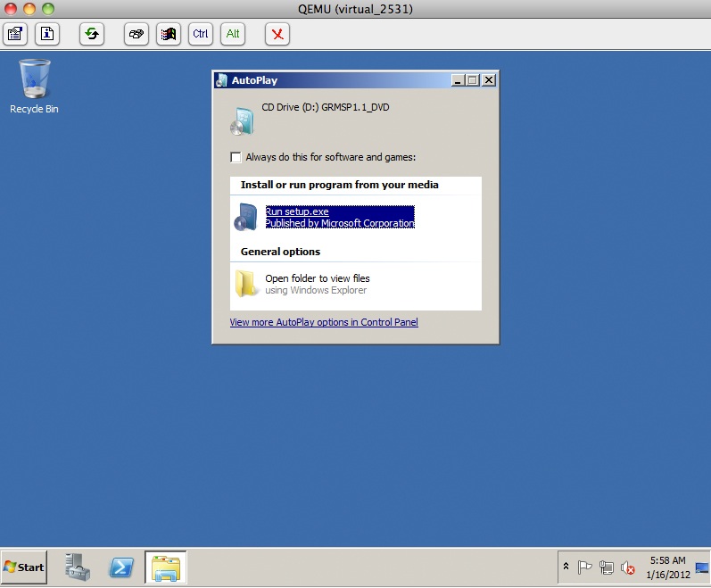Screen dimensions: 711x588
Task: Click the setup.exe disc icon
Action: coord(245,217)
